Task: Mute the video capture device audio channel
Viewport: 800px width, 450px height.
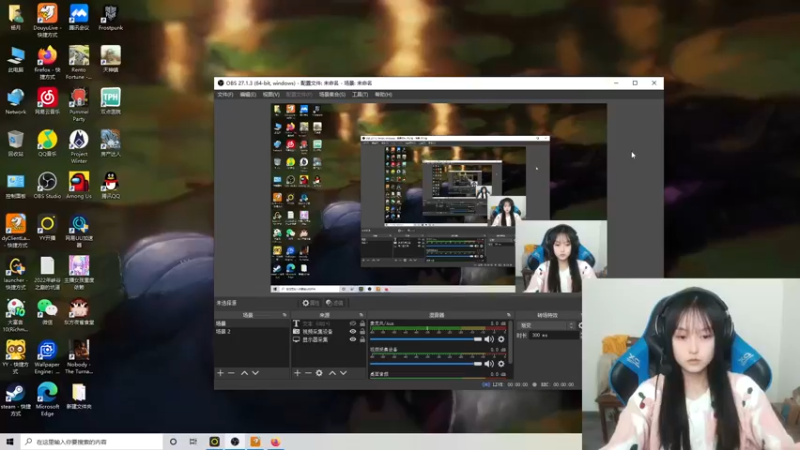Action: (489, 363)
